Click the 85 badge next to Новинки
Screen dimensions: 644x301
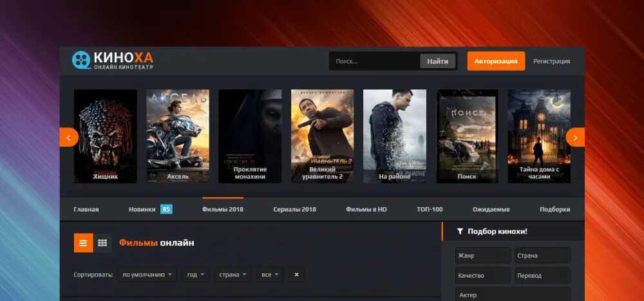tap(166, 209)
